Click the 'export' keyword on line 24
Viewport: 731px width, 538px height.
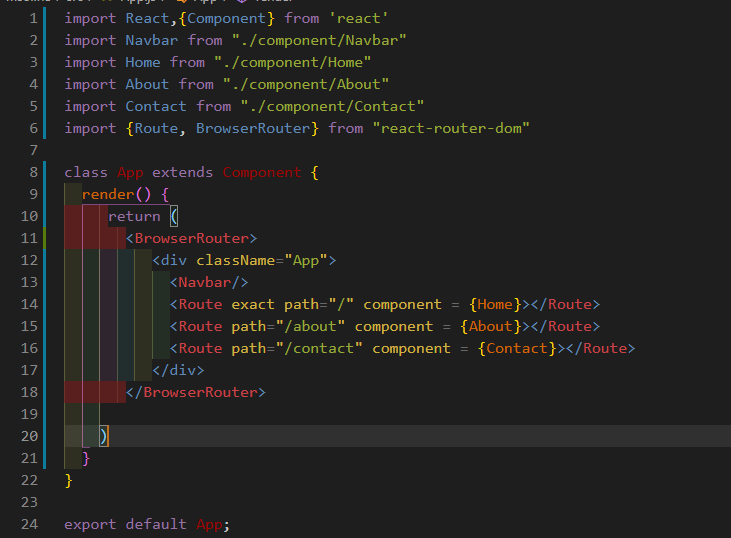90,524
